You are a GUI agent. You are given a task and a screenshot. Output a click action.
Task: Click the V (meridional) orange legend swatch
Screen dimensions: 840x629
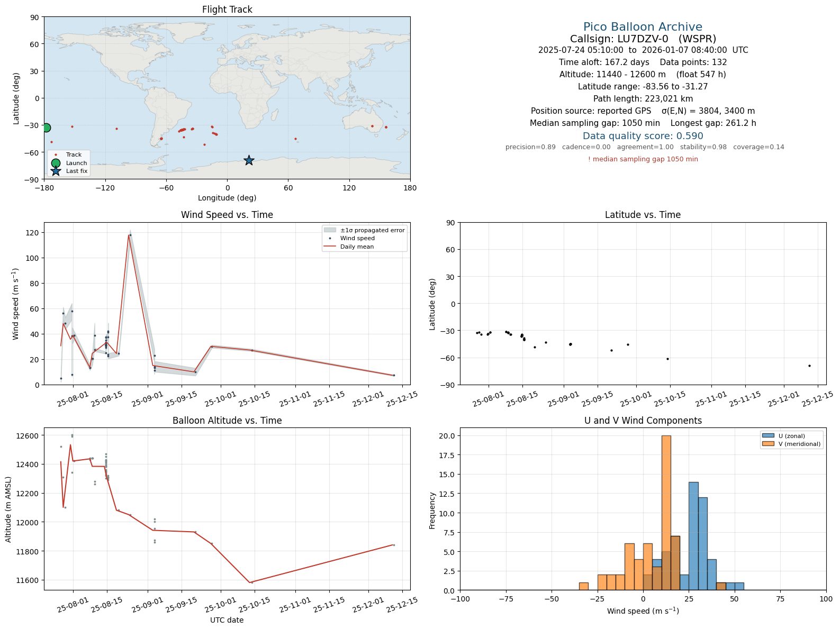tap(768, 444)
